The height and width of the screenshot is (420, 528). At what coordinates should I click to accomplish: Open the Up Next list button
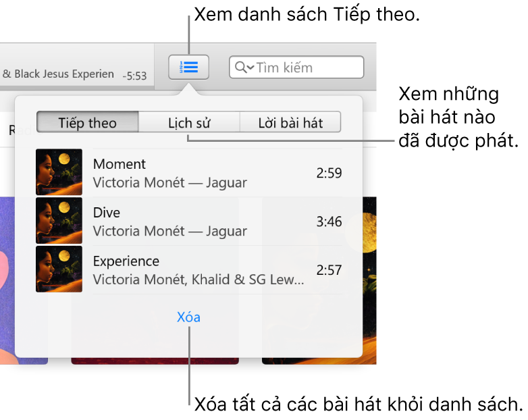(x=188, y=68)
